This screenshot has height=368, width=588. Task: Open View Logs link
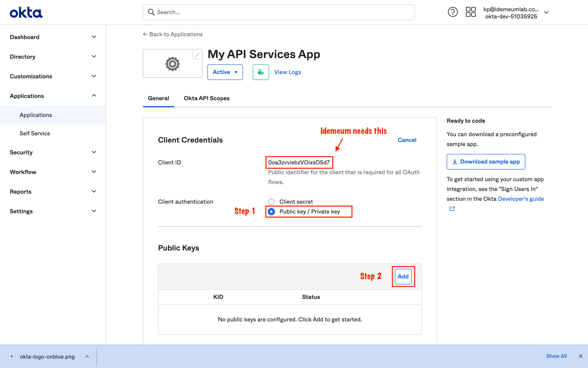coord(288,72)
